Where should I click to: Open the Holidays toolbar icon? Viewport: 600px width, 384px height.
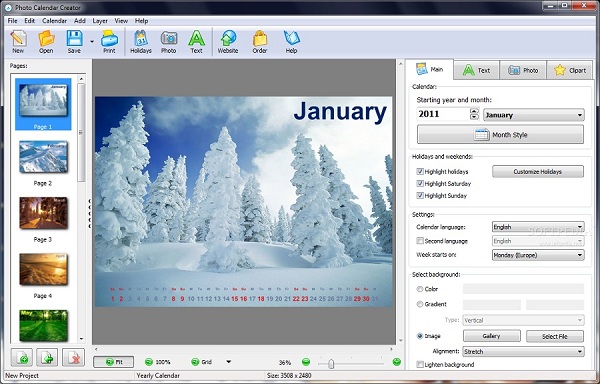pos(141,42)
